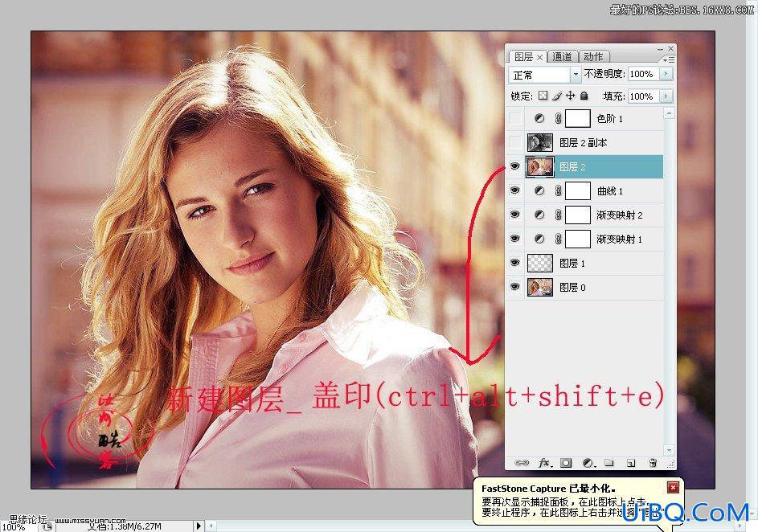Hide the 图层 2 layer
The width and height of the screenshot is (758, 532).
[x=515, y=166]
